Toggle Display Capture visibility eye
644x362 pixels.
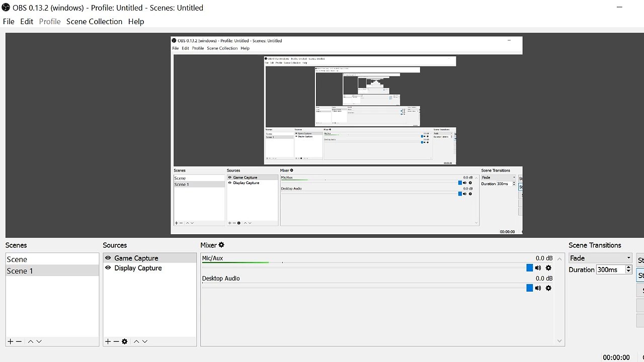pos(108,268)
